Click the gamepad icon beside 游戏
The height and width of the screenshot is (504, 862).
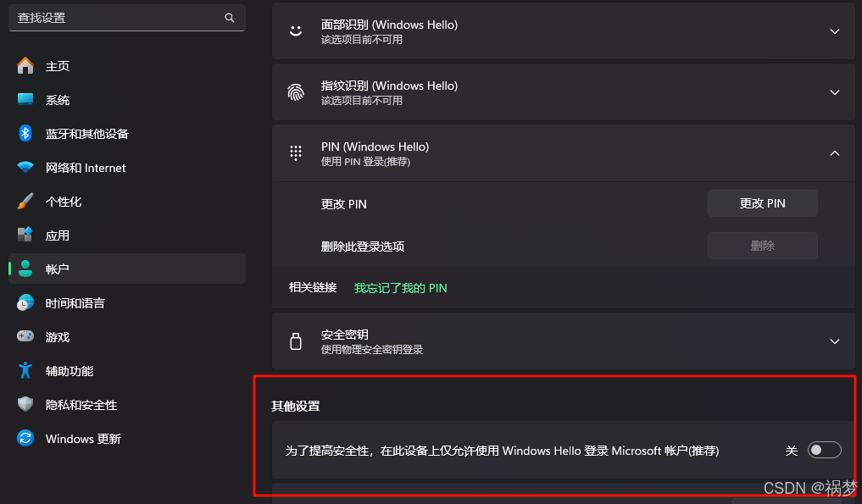click(25, 336)
